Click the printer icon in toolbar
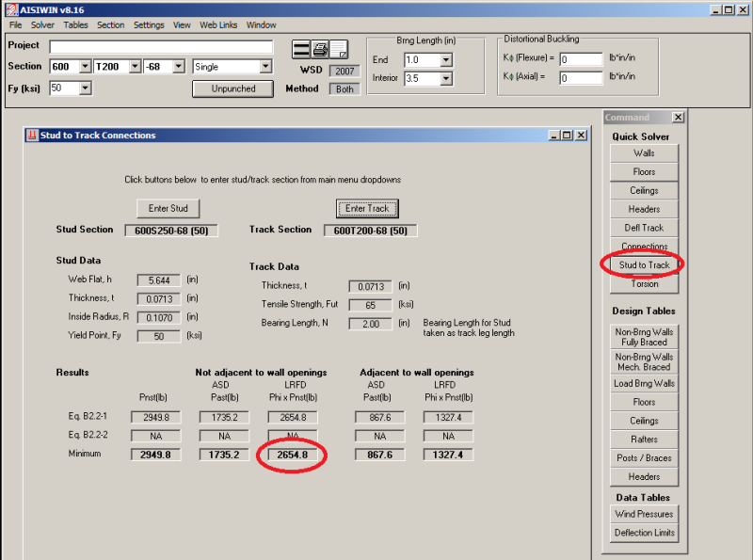The image size is (753, 560). pyautogui.click(x=320, y=50)
